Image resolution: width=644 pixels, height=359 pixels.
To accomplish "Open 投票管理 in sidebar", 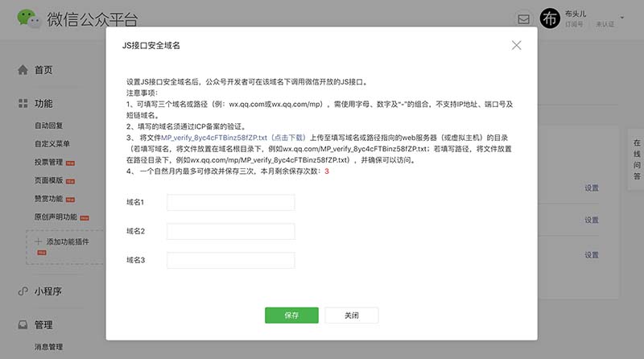I will (49, 163).
